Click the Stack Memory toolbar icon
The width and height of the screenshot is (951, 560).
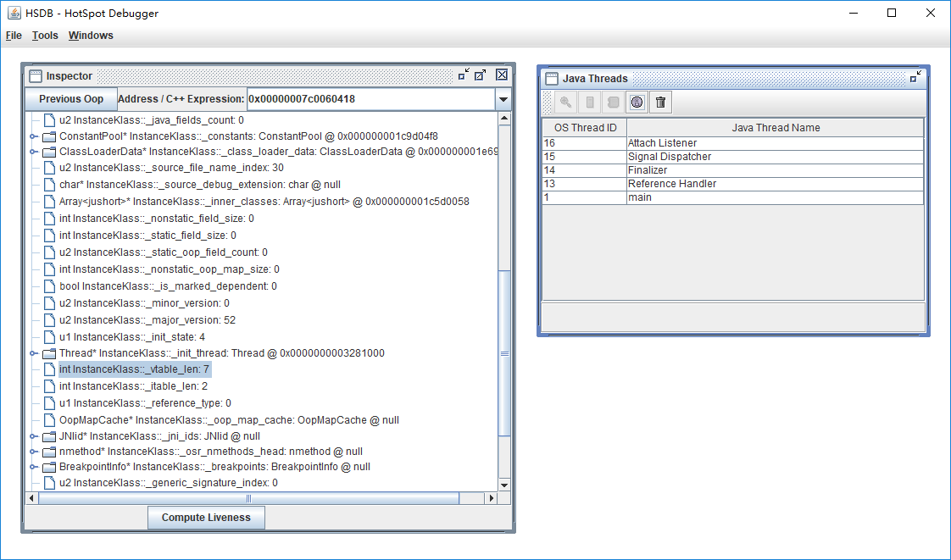pos(589,103)
